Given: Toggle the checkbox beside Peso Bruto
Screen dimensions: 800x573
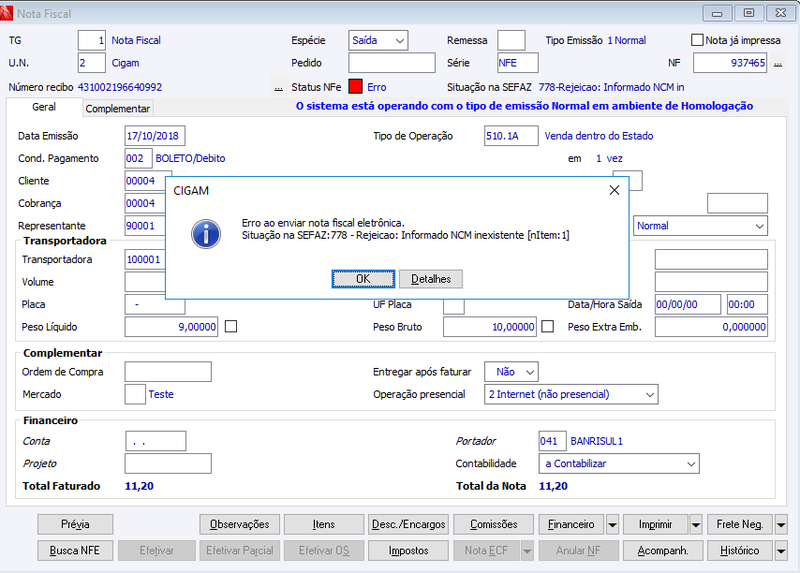Looking at the screenshot, I should [547, 326].
